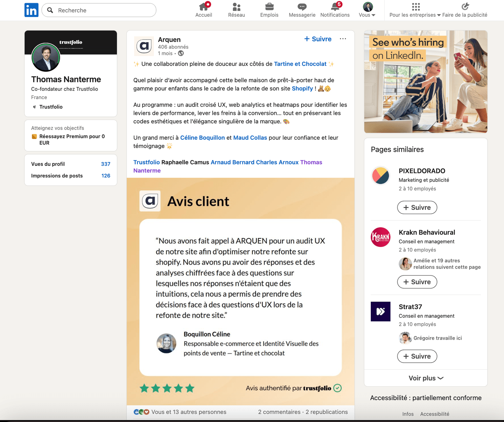Follow Krakn Behavioural page
Image resolution: width=504 pixels, height=422 pixels.
(417, 282)
